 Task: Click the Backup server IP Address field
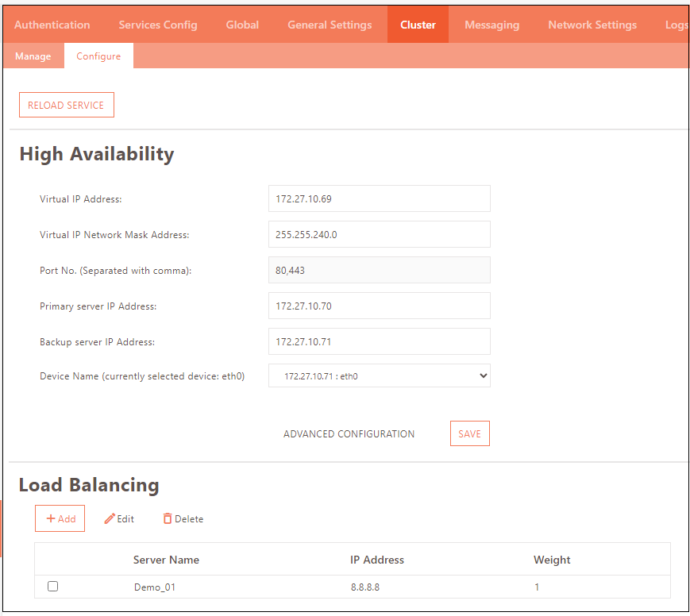pyautogui.click(x=379, y=342)
